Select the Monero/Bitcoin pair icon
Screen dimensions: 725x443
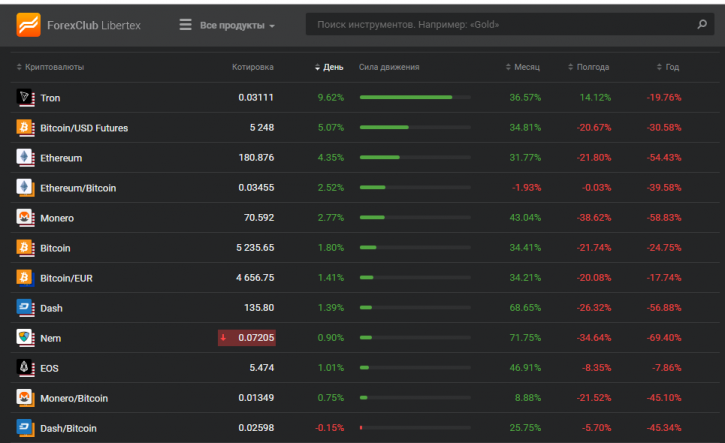pyautogui.click(x=25, y=398)
